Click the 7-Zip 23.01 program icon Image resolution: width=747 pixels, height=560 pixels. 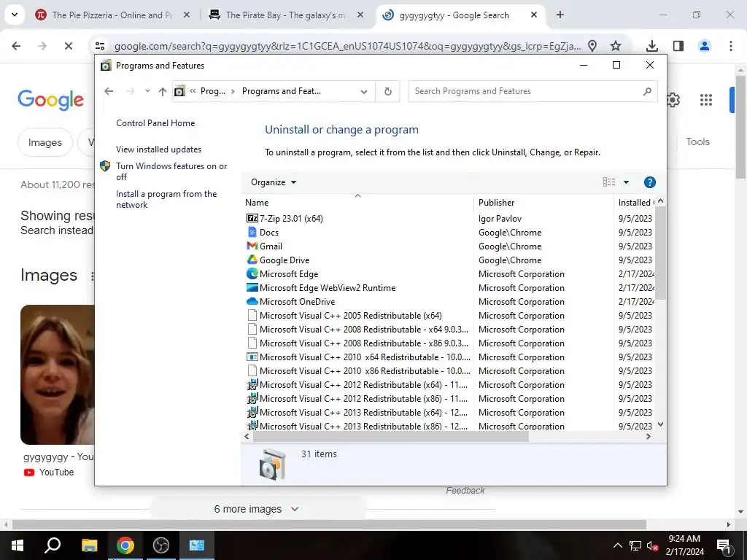click(x=252, y=218)
